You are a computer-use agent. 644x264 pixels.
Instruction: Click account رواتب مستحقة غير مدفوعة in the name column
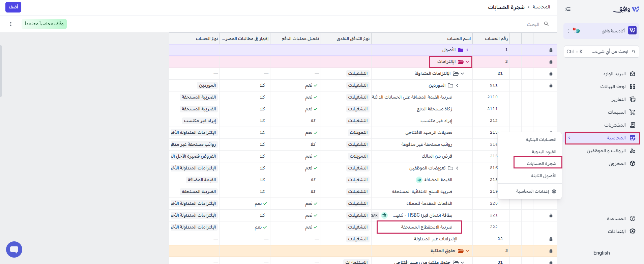pos(427,144)
